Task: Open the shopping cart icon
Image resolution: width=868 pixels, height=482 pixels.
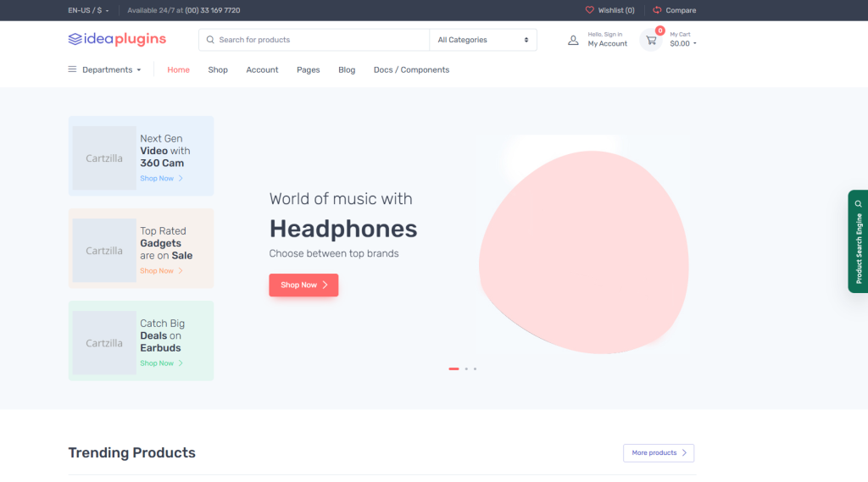Action: (x=651, y=41)
